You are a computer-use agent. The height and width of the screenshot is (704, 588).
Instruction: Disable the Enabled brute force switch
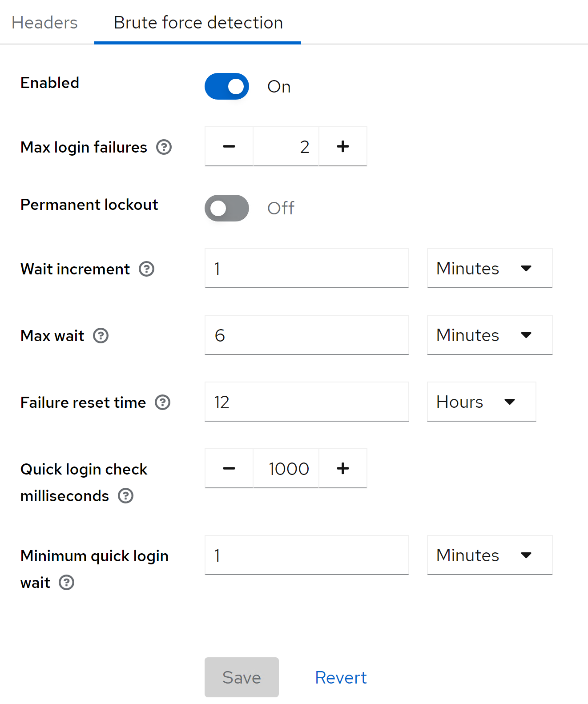[226, 86]
